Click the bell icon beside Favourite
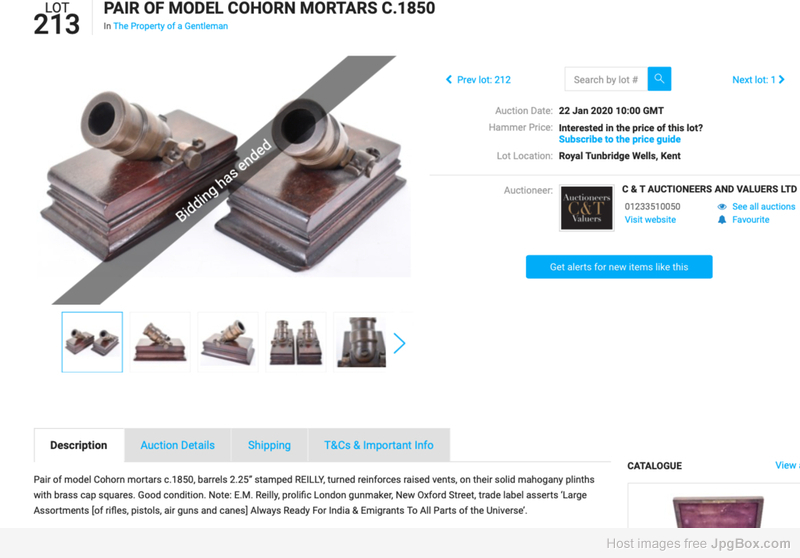 tap(722, 220)
